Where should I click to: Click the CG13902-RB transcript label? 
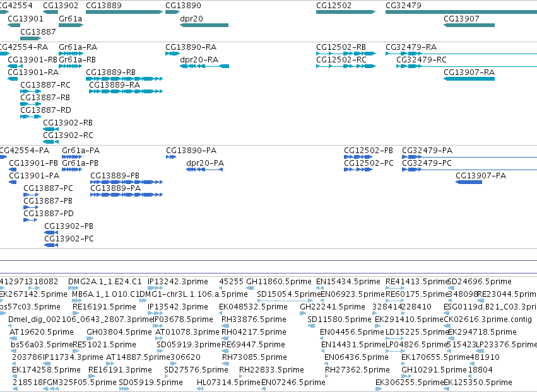68,122
